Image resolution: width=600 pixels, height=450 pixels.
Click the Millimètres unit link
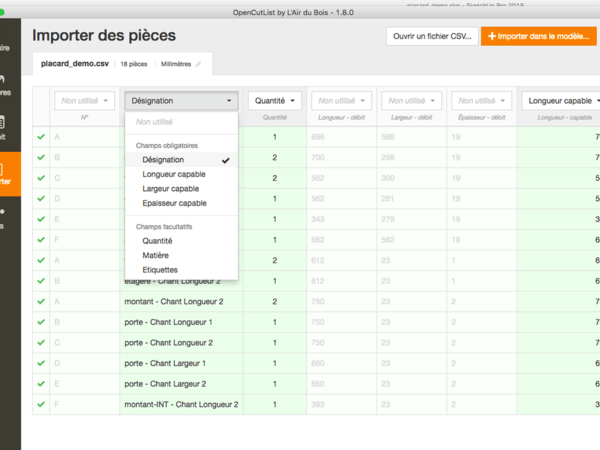click(176, 64)
